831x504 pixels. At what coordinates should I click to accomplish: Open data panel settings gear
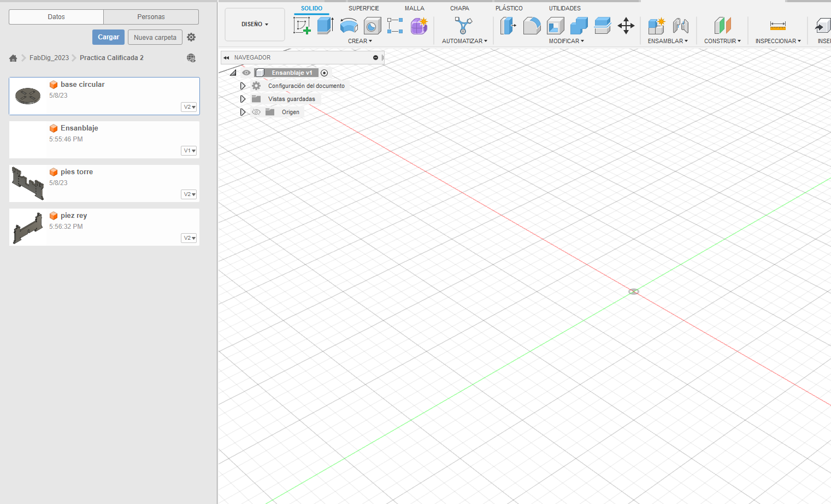click(x=191, y=37)
